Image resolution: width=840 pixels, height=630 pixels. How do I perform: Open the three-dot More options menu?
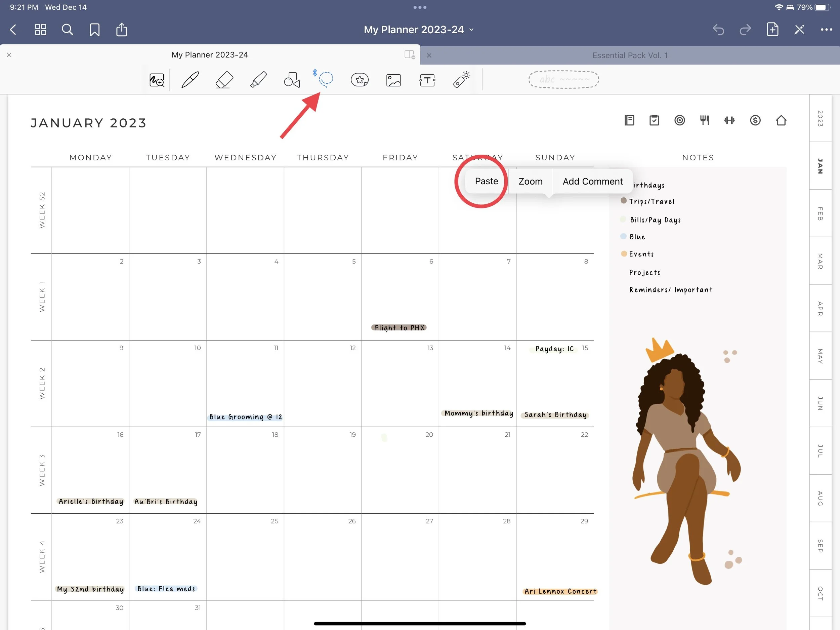pos(826,30)
